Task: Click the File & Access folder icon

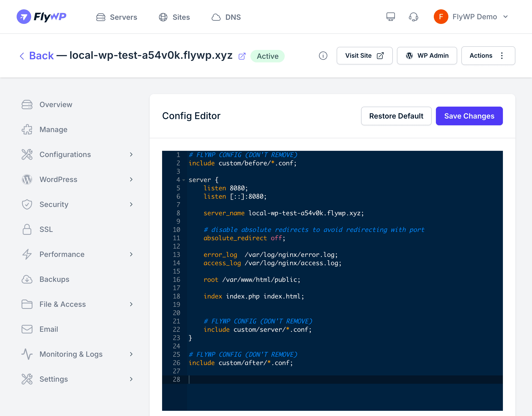Action: tap(27, 304)
